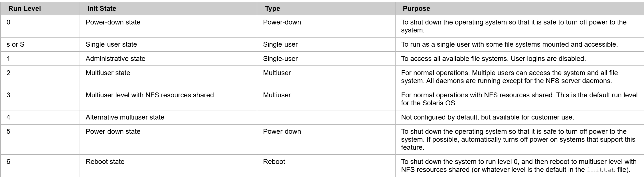
Task: Click the run level 0 cell
Action: coord(9,22)
